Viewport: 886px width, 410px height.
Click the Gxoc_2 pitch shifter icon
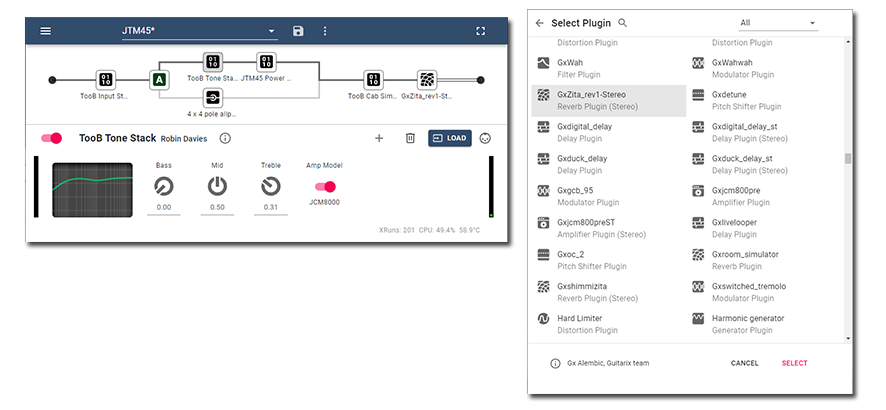tap(544, 255)
